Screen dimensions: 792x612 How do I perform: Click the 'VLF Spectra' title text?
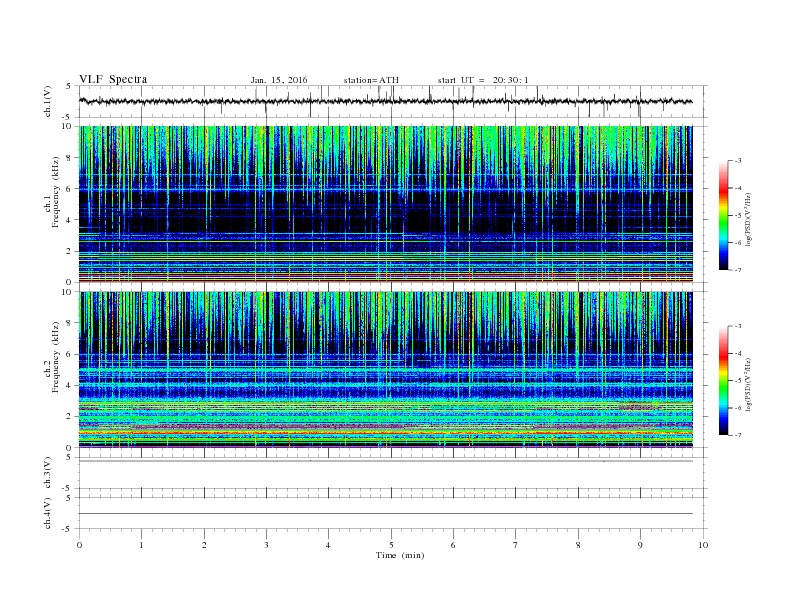click(113, 79)
